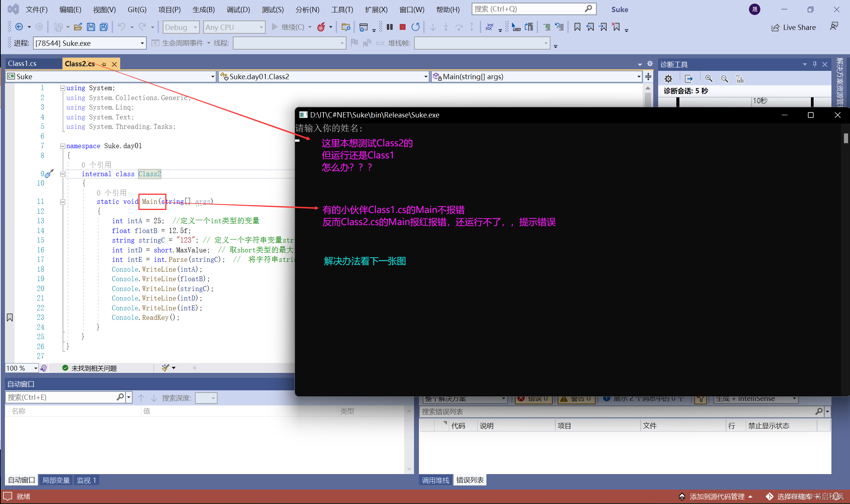The image size is (850, 504).
Task: Toggle the Errors 0 filter button
Action: click(534, 399)
